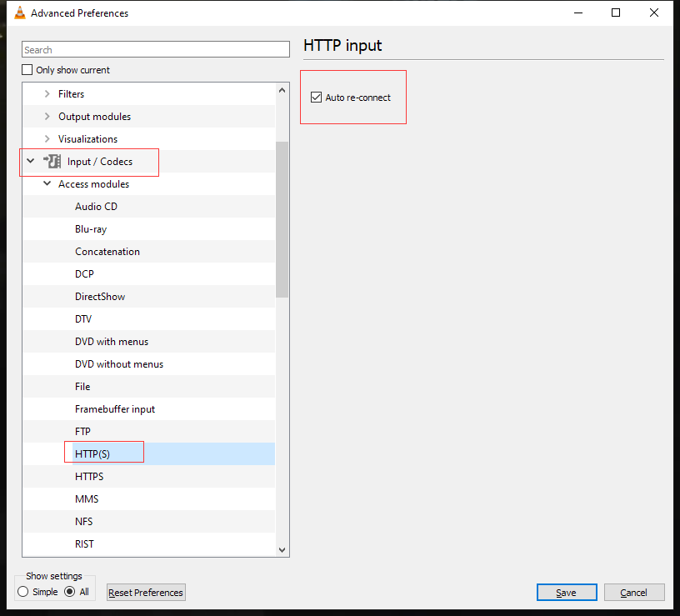
Task: Expand the Visualizations tree node
Action: [47, 139]
